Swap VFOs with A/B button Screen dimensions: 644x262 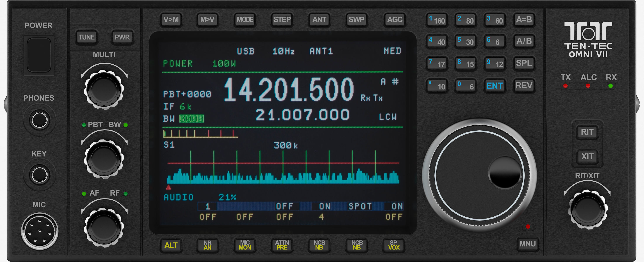[524, 41]
